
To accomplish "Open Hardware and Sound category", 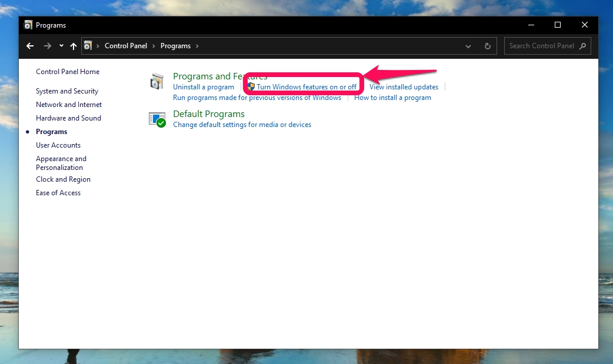I will [x=68, y=118].
